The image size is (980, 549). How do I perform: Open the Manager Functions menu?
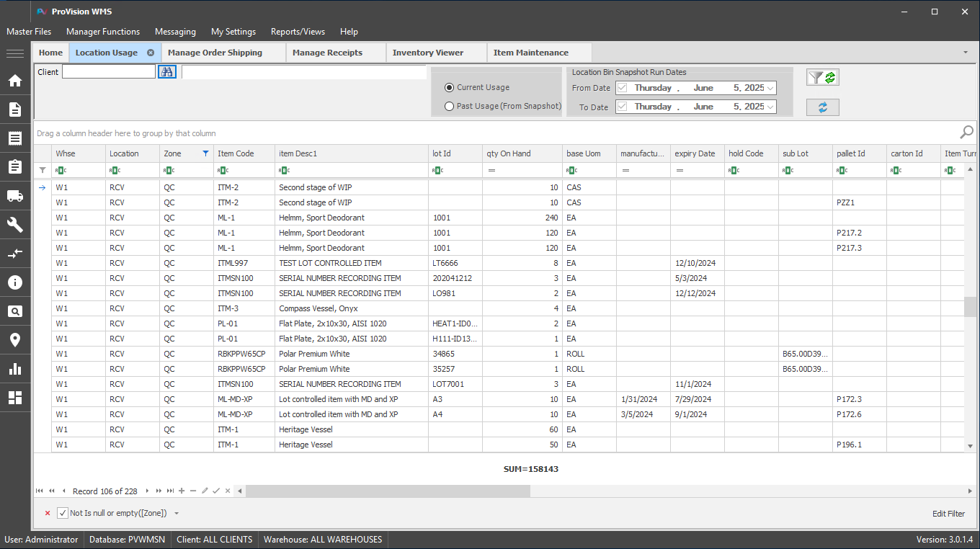click(102, 32)
